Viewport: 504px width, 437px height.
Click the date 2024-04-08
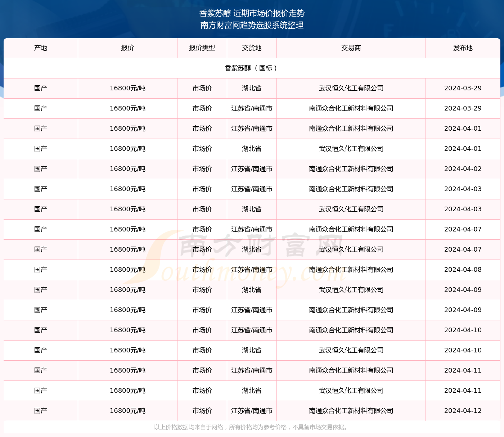point(463,270)
